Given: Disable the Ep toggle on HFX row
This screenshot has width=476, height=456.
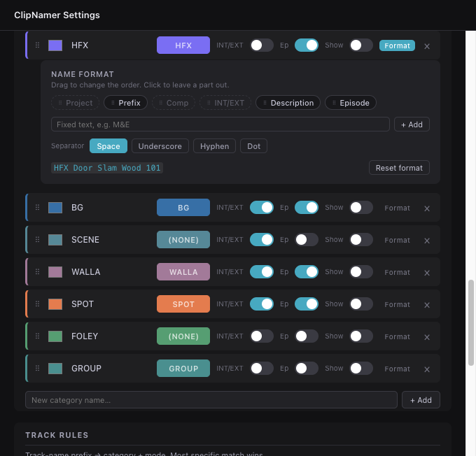Looking at the screenshot, I should tap(307, 45).
